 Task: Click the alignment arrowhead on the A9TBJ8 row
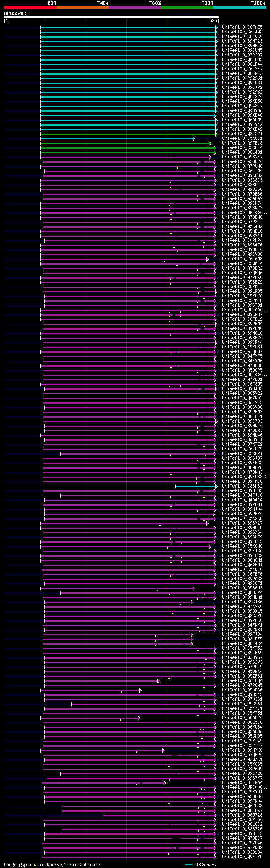pos(210,143)
